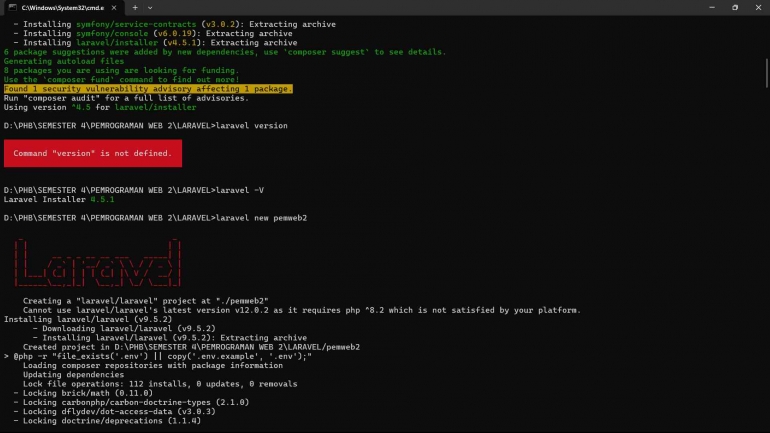This screenshot has width=770, height=433.
Task: Click the 'Creating a "laravel/laravel" project' line
Action: click(x=145, y=301)
